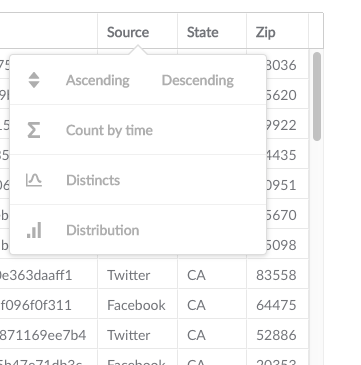This screenshot has width=361, height=365.
Task: Click the sort arrows icon
Action: (34, 80)
